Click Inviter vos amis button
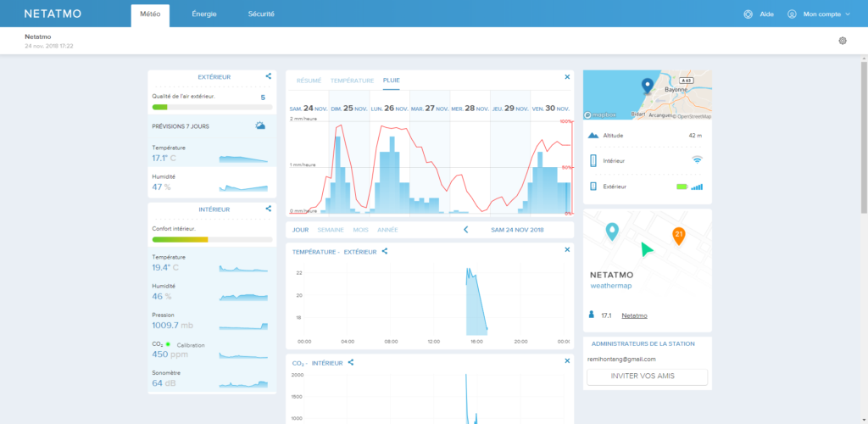 coord(647,377)
